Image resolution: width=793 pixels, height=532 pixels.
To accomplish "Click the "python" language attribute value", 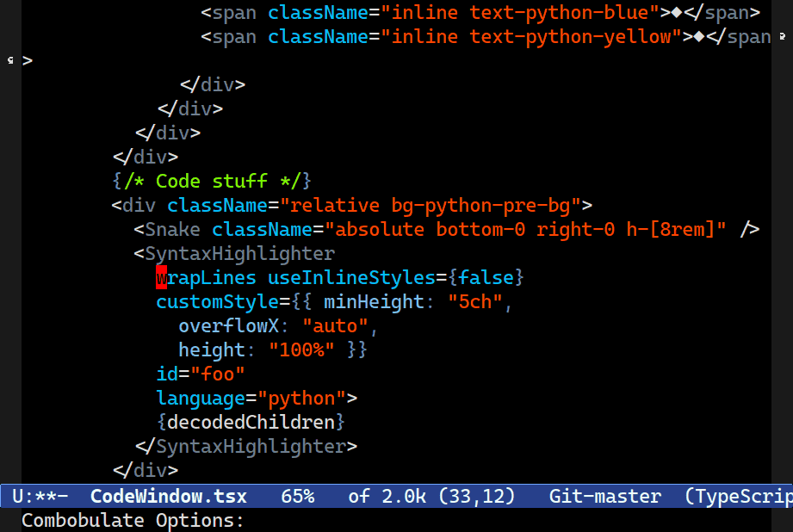I will pyautogui.click(x=302, y=399).
